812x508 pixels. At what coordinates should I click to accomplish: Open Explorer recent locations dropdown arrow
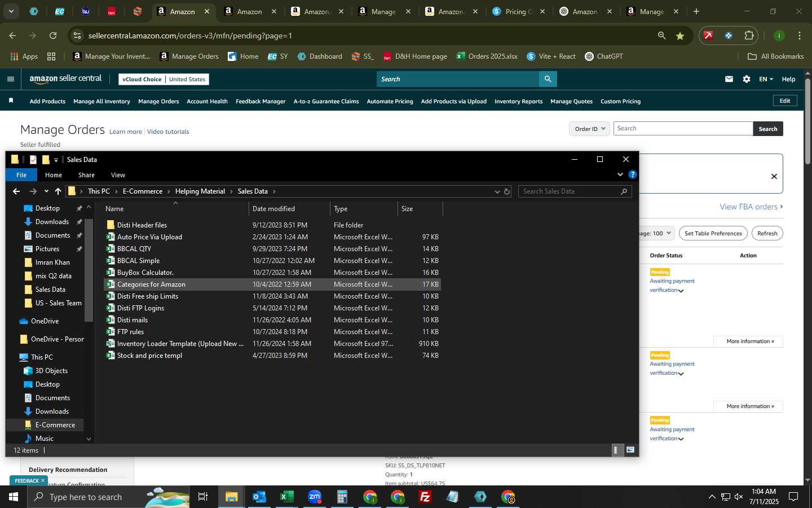pyautogui.click(x=46, y=191)
